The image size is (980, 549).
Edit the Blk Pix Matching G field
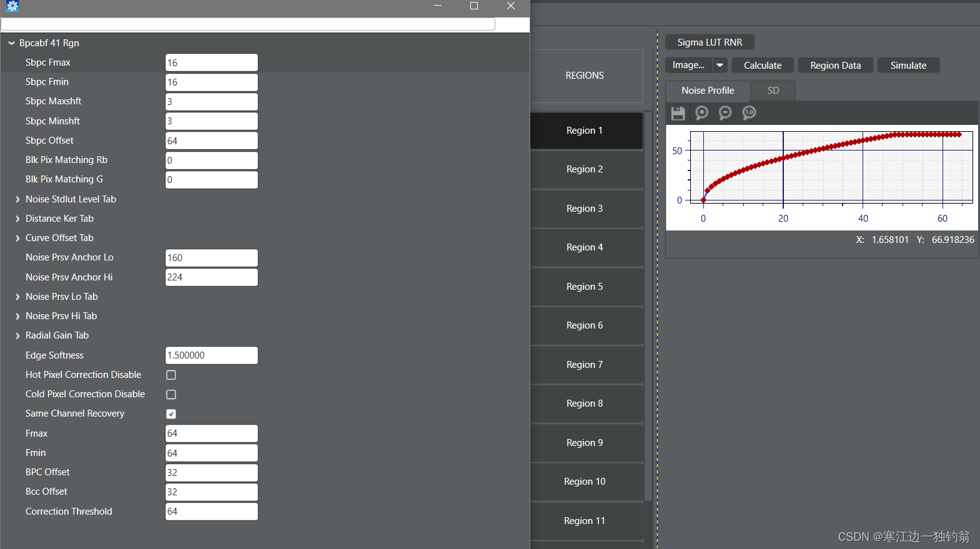[x=212, y=179]
